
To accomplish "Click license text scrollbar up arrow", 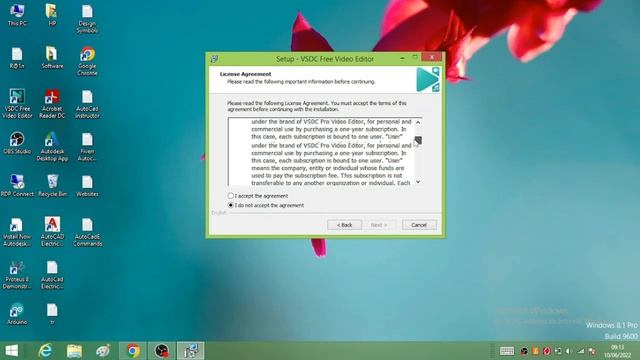I will tap(418, 122).
